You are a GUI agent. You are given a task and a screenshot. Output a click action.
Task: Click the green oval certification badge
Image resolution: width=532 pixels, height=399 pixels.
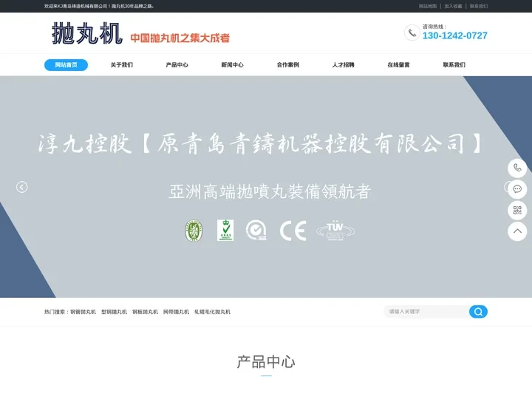click(194, 231)
